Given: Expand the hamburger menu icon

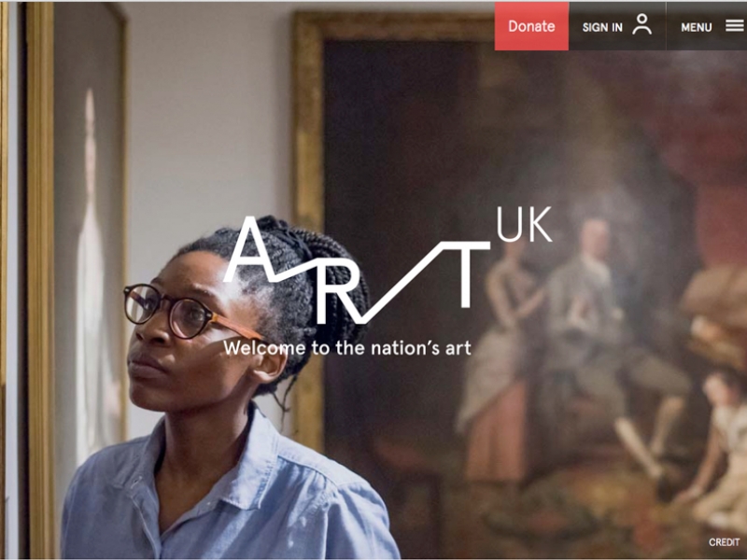Looking at the screenshot, I should [x=734, y=26].
